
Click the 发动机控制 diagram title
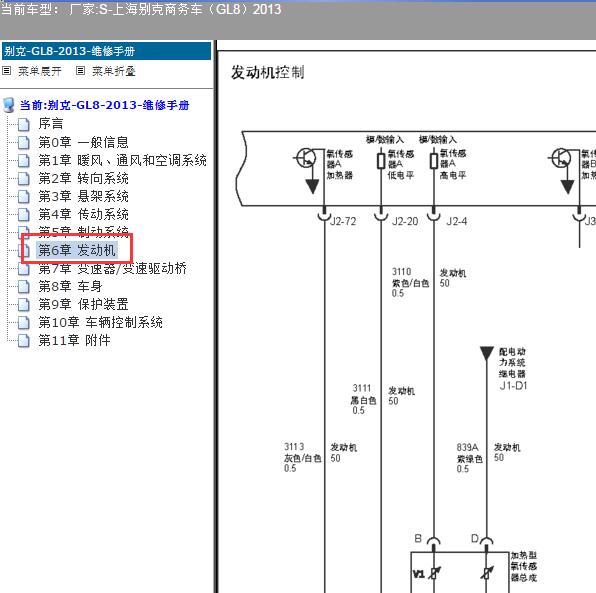pyautogui.click(x=268, y=72)
